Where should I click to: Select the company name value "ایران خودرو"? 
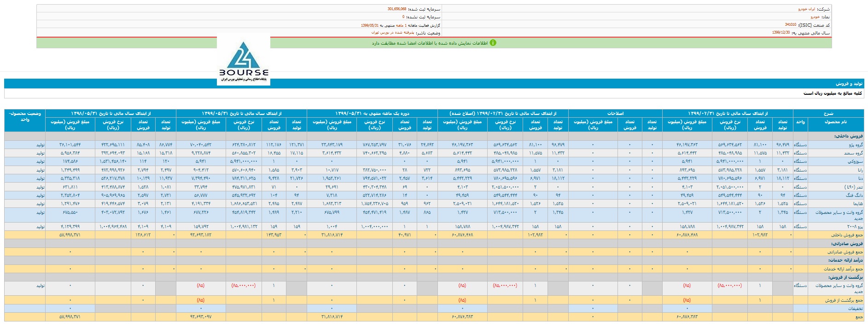(806, 9)
